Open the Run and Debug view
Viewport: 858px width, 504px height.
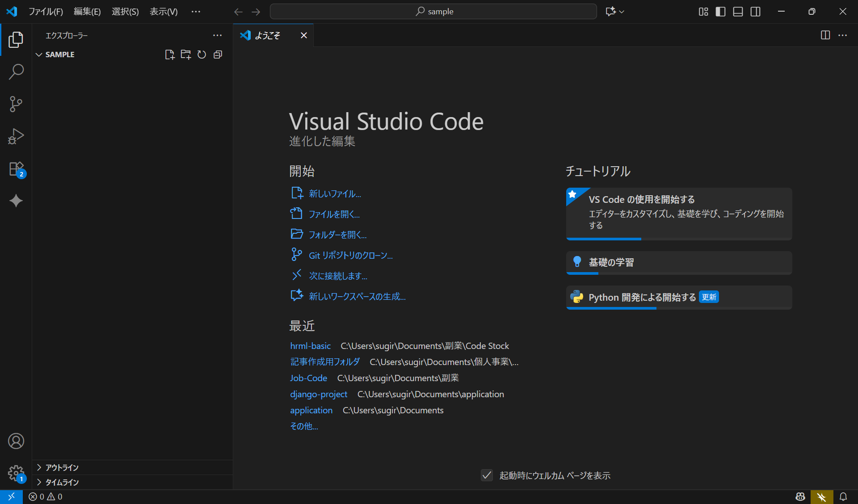tap(16, 136)
